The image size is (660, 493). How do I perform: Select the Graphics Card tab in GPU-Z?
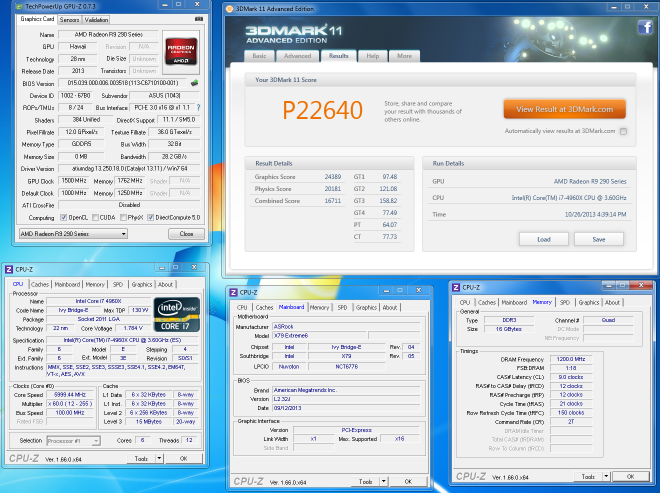(37, 19)
